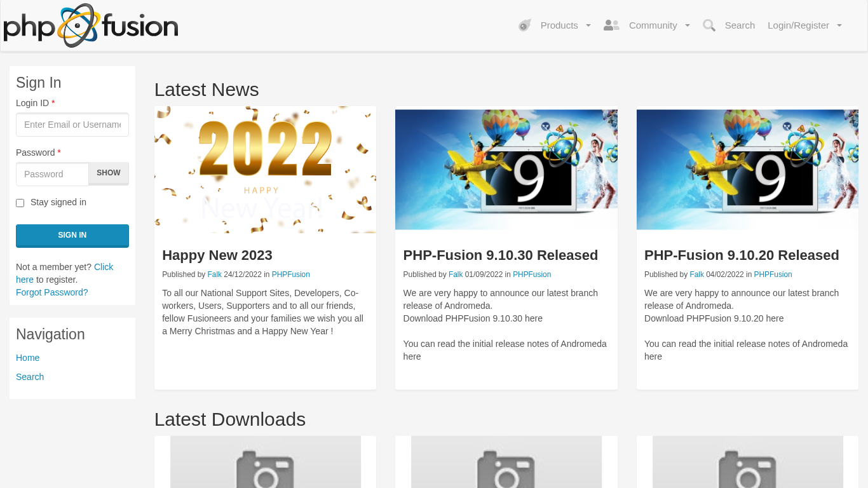The height and width of the screenshot is (488, 868).
Task: Click the Navigation panel heading
Action: pos(50,334)
